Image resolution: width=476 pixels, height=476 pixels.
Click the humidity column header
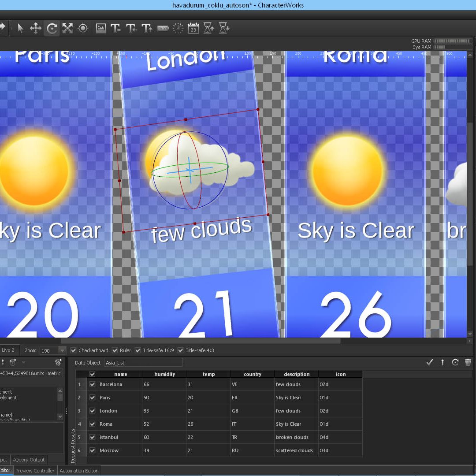coord(164,374)
